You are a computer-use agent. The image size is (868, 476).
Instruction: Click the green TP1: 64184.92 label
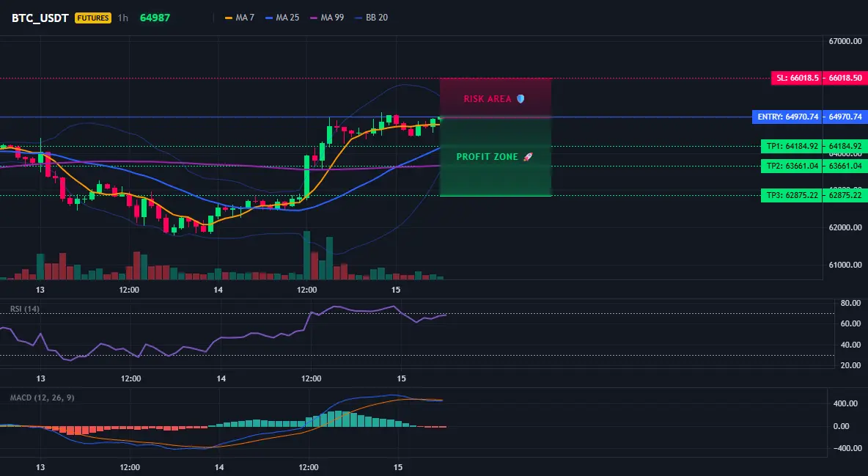[792, 146]
